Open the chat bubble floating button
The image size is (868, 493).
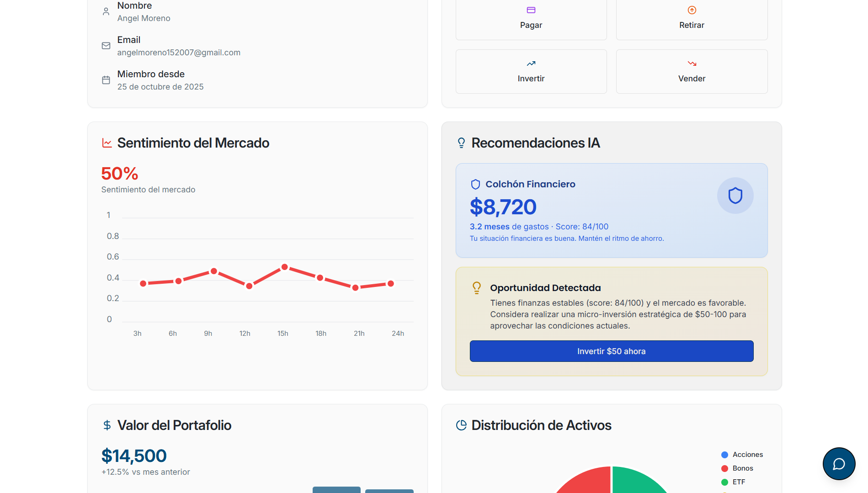[839, 464]
